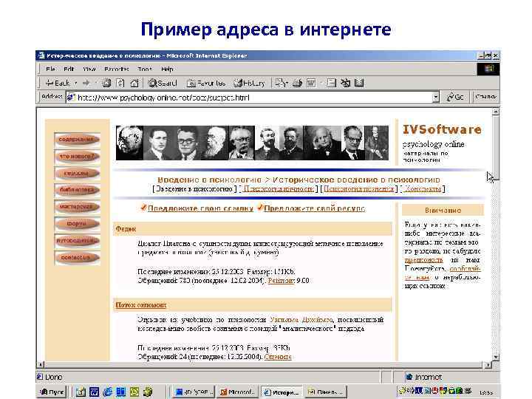The image size is (532, 399).
Task: Click the Internet zone status bar indicator
Action: click(424, 377)
